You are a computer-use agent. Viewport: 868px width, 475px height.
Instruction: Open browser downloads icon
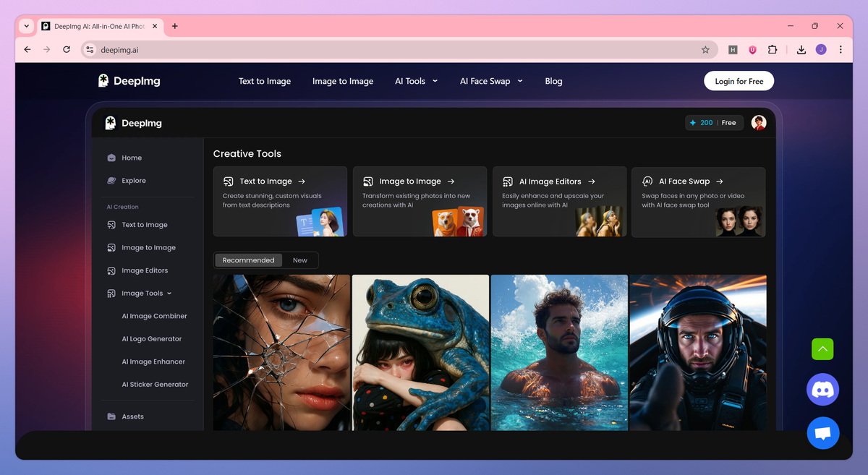pos(801,50)
